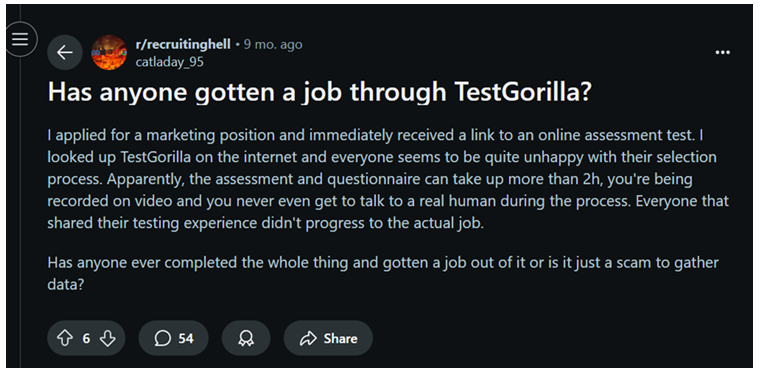The height and width of the screenshot is (373, 760).
Task: Open the three-dot post options menu
Action: [x=723, y=52]
